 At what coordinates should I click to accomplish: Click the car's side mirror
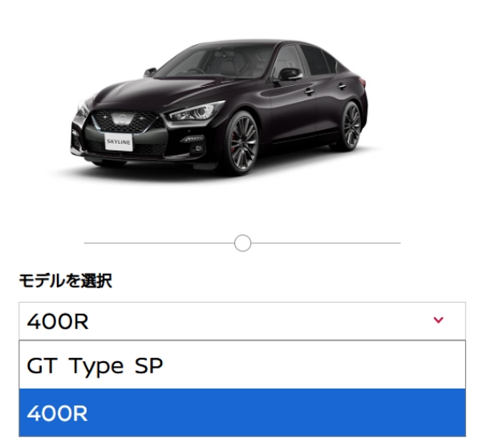coord(290,74)
